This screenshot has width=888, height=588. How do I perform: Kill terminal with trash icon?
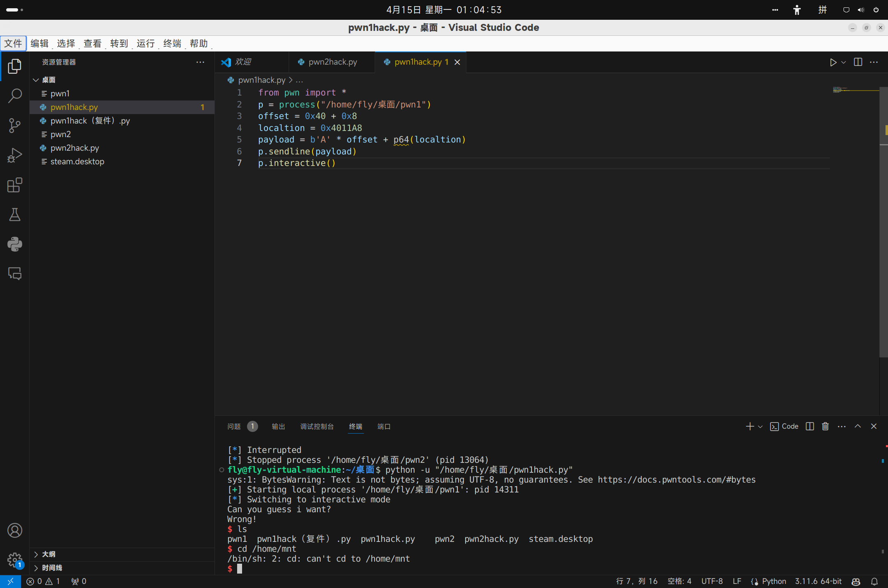(825, 426)
